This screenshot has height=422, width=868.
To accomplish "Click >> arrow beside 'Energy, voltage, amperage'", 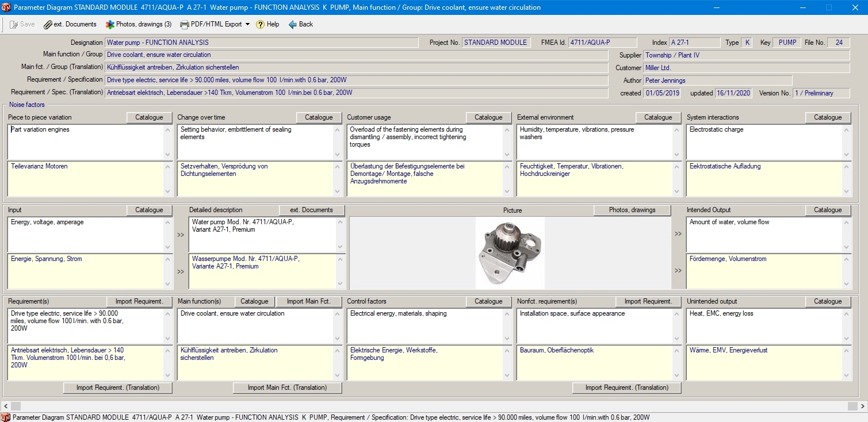I will tap(181, 235).
